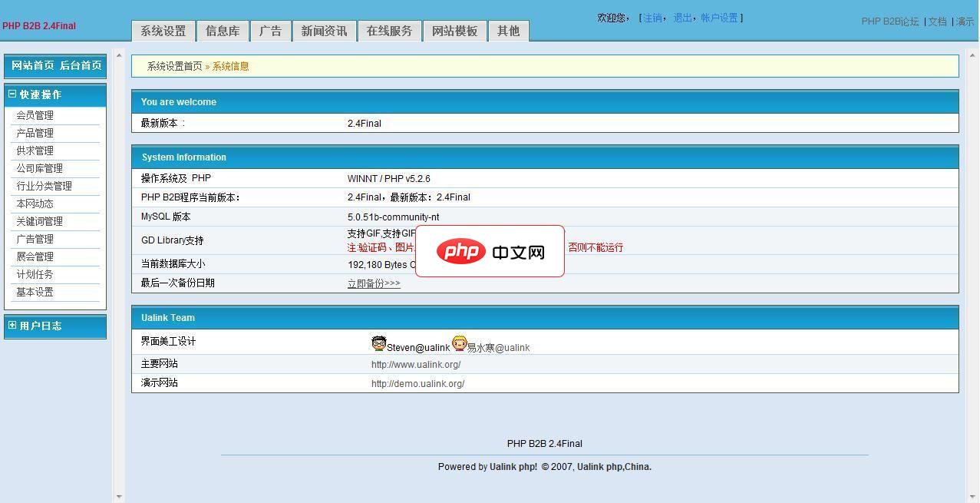This screenshot has width=980, height=503.
Task: Click the Steven@ualink avatar icon
Action: [x=379, y=343]
